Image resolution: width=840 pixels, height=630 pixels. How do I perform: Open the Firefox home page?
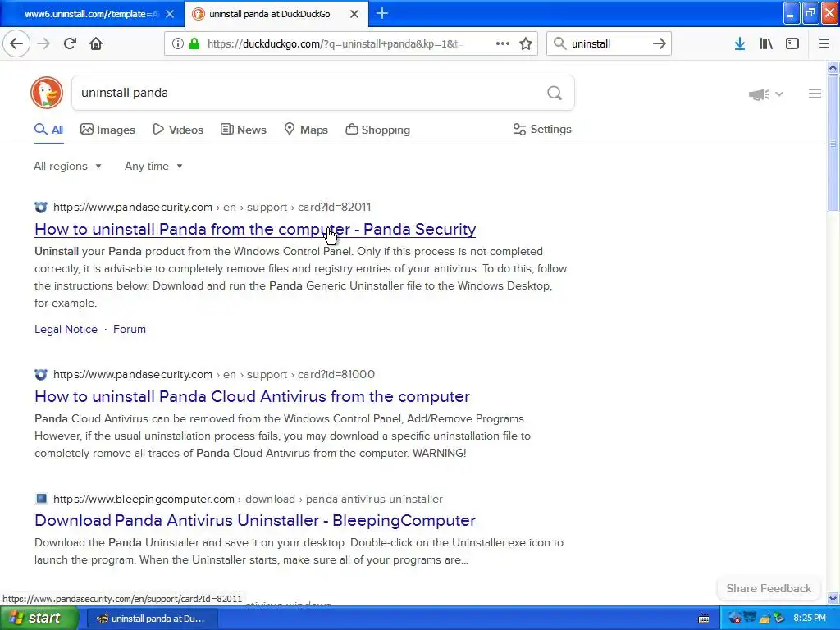point(96,43)
